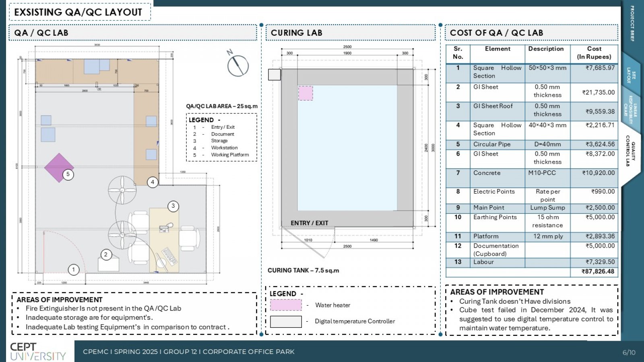Click the 12 mm ply description cell
The height and width of the screenshot is (362, 644).
547,237
